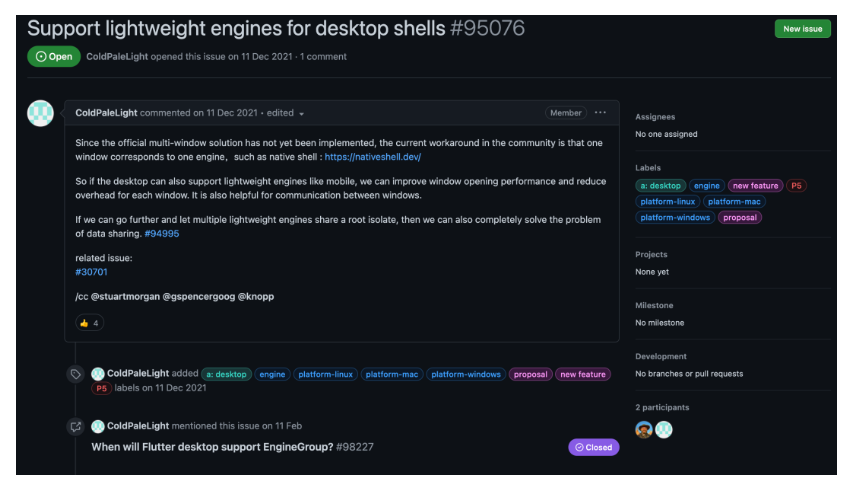Click 'on 11 Dec 2021' timestamp in comment header

pos(225,113)
